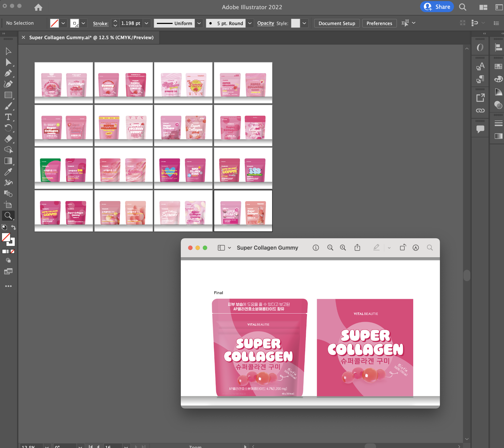
Task: Select the Gradient tool
Action: (8, 161)
